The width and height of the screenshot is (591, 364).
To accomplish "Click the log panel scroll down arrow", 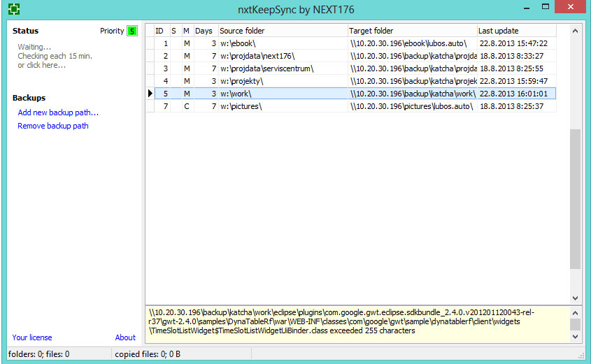I will [575, 337].
